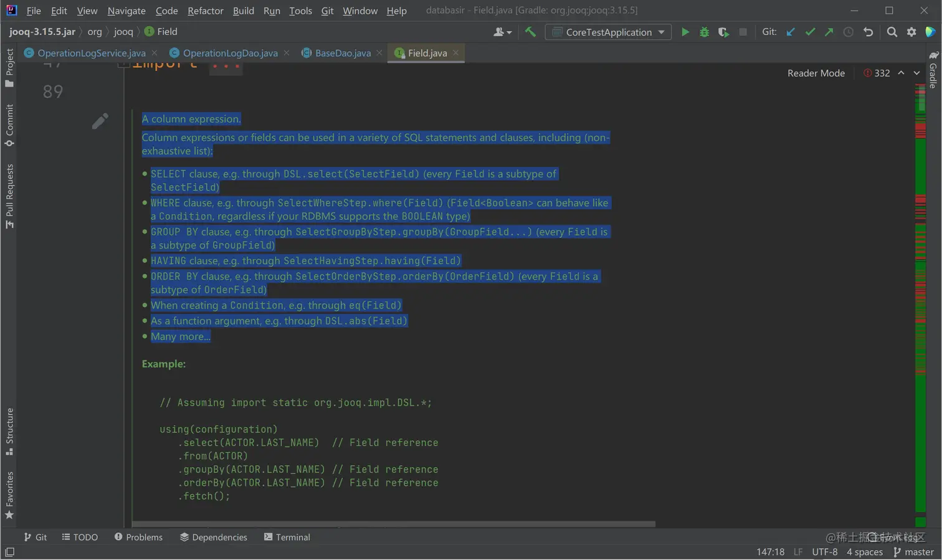This screenshot has width=942, height=560.
Task: Click the Build project hammer icon
Action: [x=530, y=32]
